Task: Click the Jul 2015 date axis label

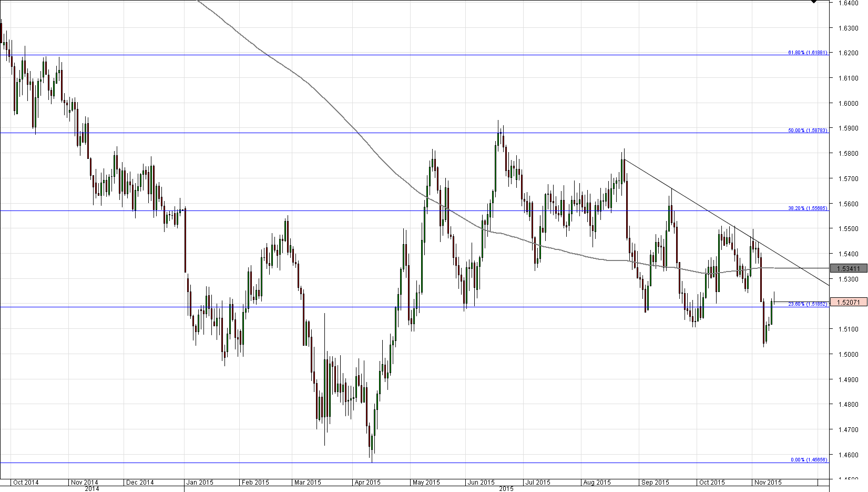Action: point(538,483)
